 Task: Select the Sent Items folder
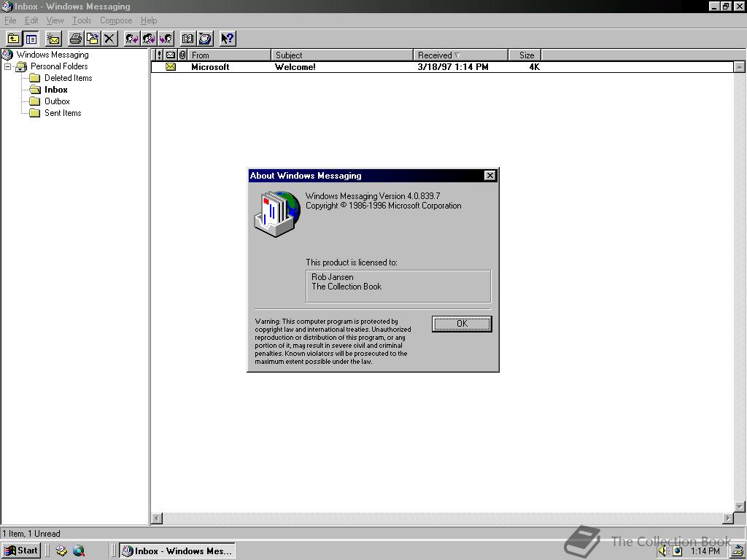click(x=63, y=113)
